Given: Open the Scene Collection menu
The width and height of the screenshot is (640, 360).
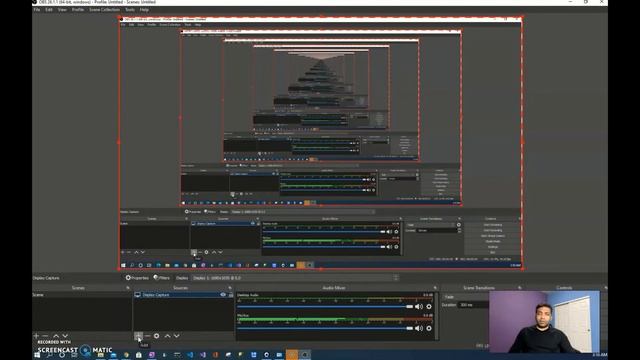Looking at the screenshot, I should click(x=104, y=9).
